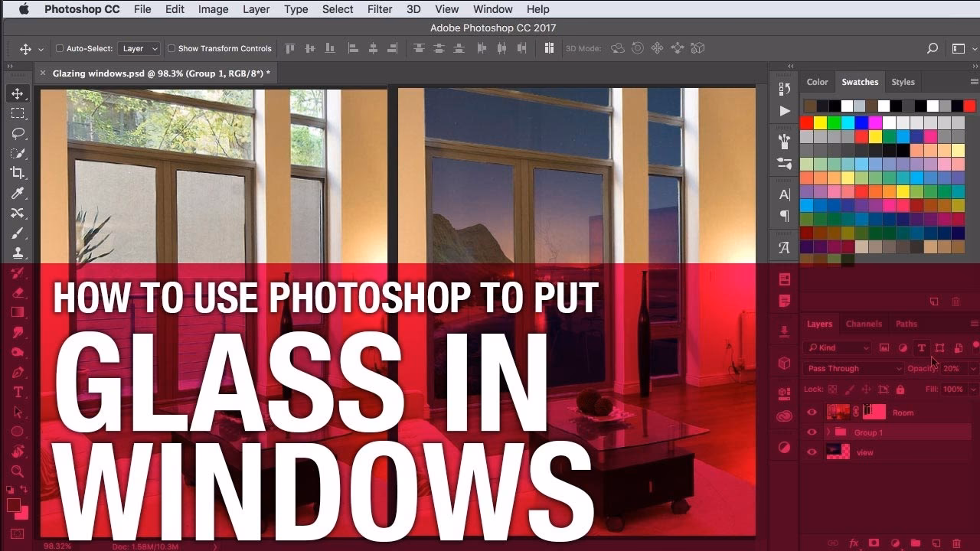Select the Move tool
This screenshot has height=551, width=980.
click(17, 93)
